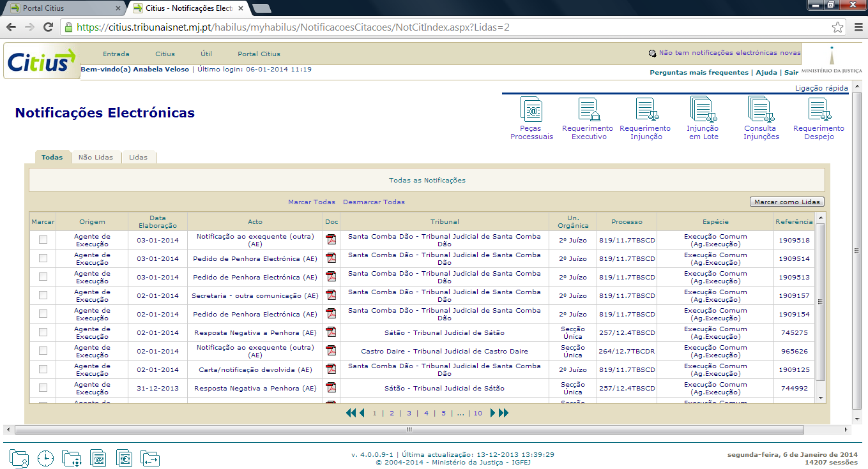This screenshot has width=868, height=469.
Task: Open PDF document for reference 1909513
Action: 331,277
